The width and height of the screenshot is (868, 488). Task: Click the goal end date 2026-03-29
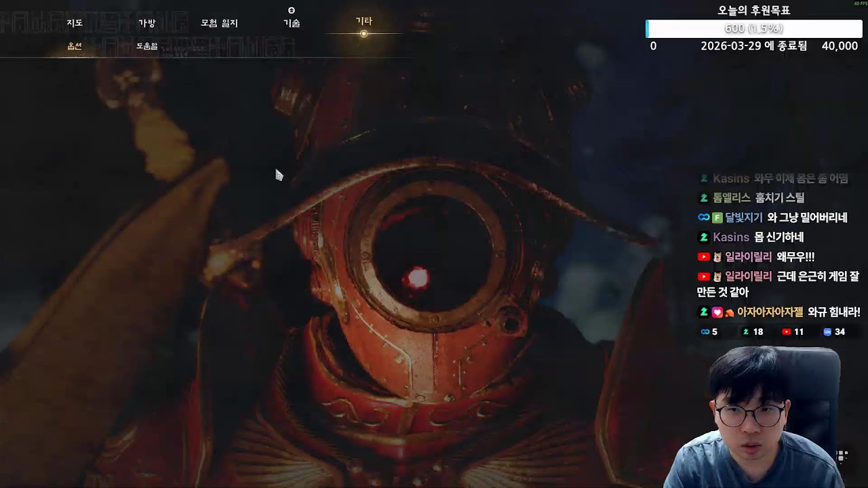[731, 46]
